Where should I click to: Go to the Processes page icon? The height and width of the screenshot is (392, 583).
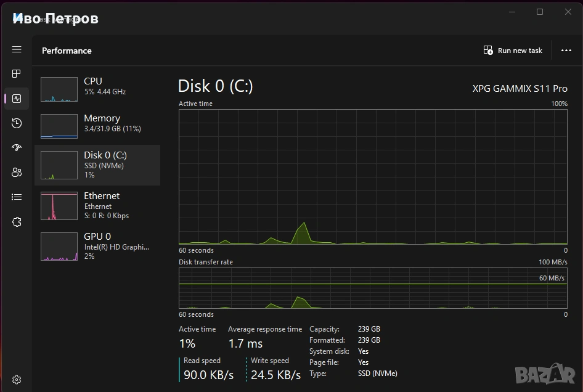pos(17,74)
